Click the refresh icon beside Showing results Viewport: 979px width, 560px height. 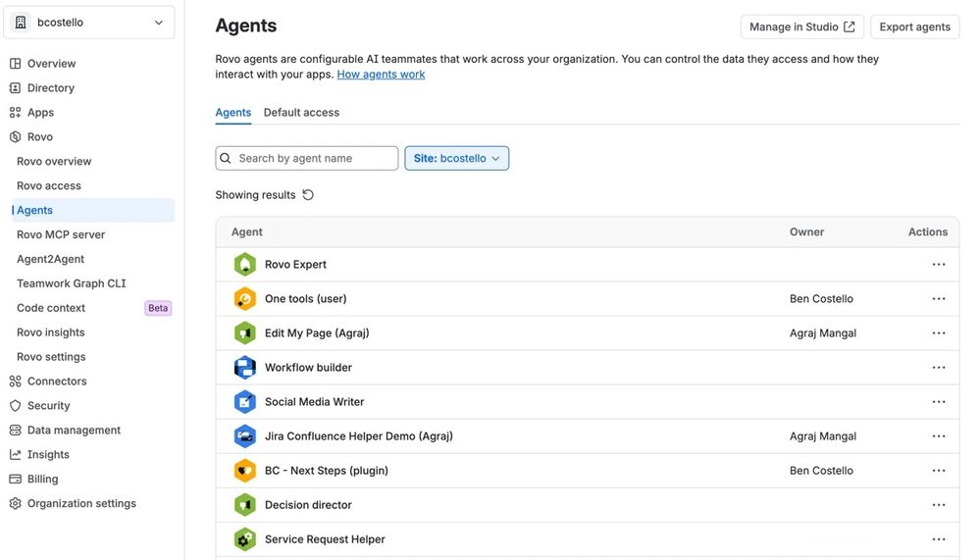point(308,195)
